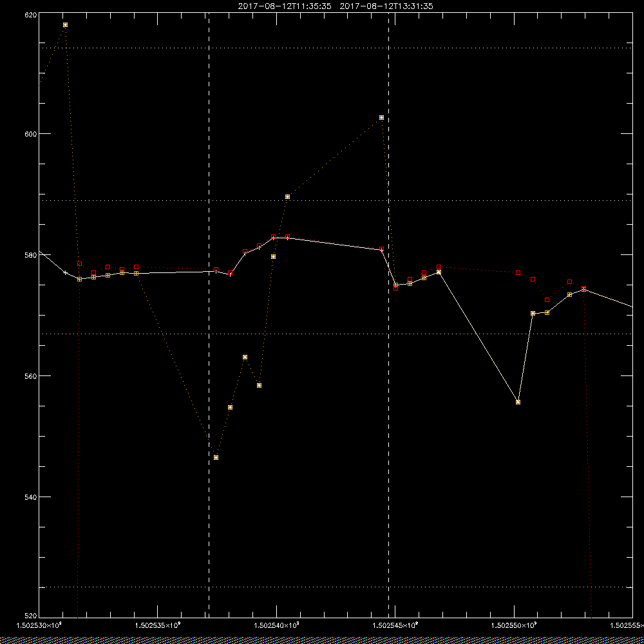Click the 1.502540×10⁹ x-axis label
Viewport: 644px width, 644px height.
[x=276, y=625]
